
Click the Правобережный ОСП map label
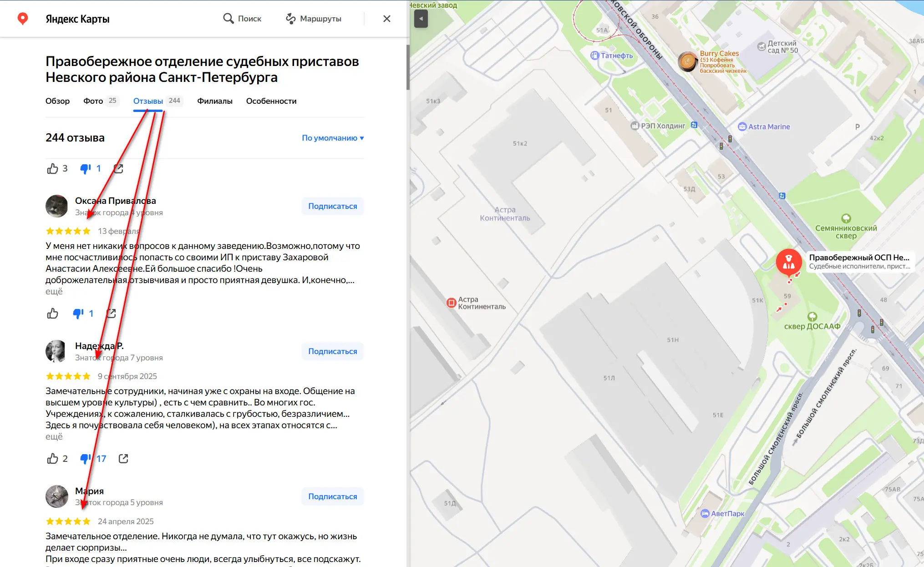(x=859, y=261)
